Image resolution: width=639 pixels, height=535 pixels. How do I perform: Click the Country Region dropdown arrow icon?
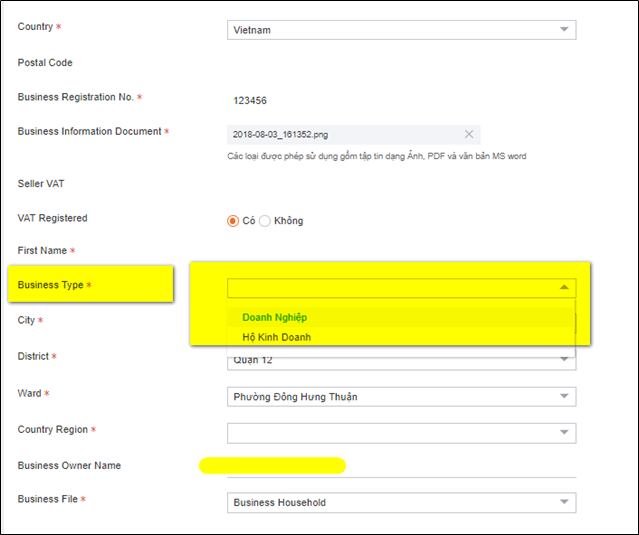point(564,433)
